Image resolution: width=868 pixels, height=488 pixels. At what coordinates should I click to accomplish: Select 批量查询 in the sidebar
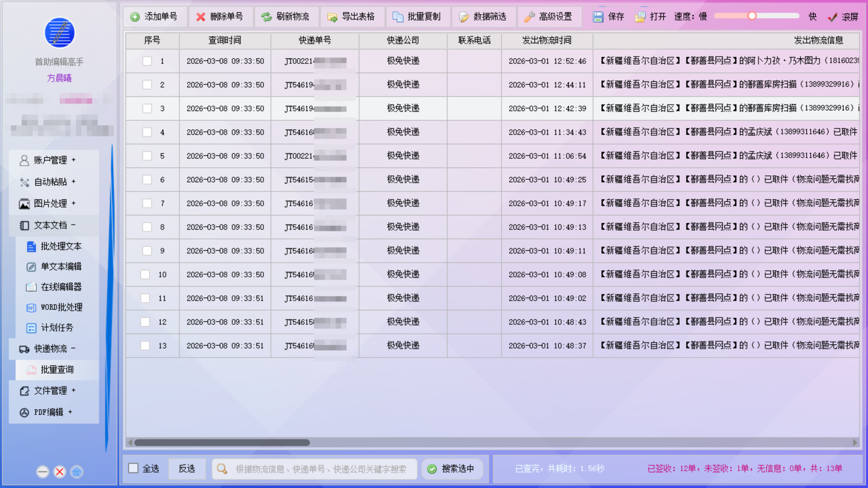coord(57,370)
